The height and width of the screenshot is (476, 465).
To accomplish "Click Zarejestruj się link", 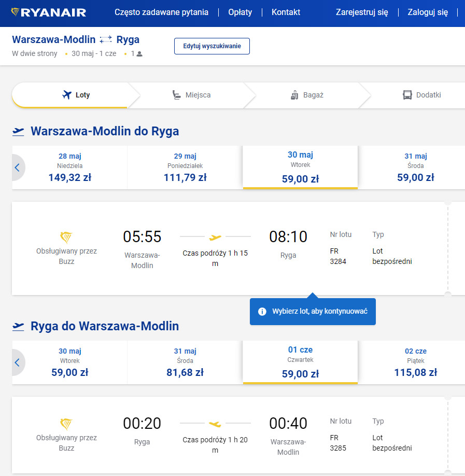I will (362, 12).
